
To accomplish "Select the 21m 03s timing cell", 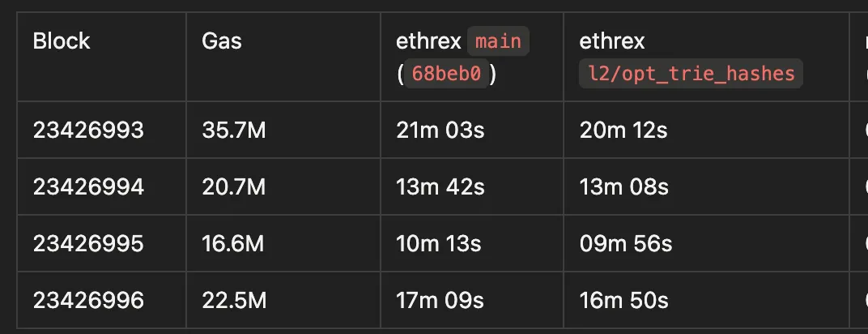I will pos(440,130).
